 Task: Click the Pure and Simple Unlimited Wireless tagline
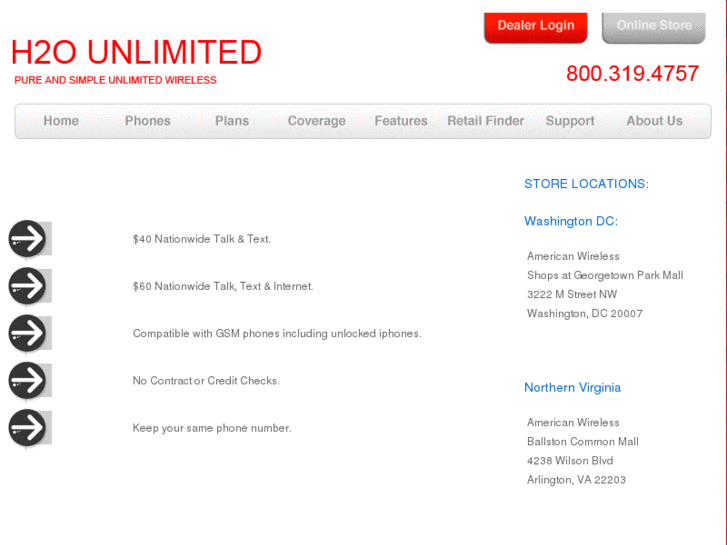[x=115, y=80]
